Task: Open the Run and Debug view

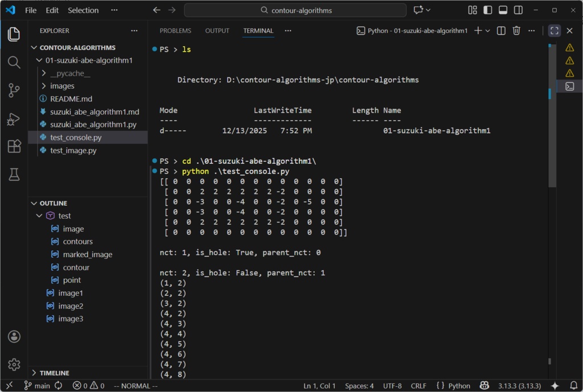Action: click(14, 119)
